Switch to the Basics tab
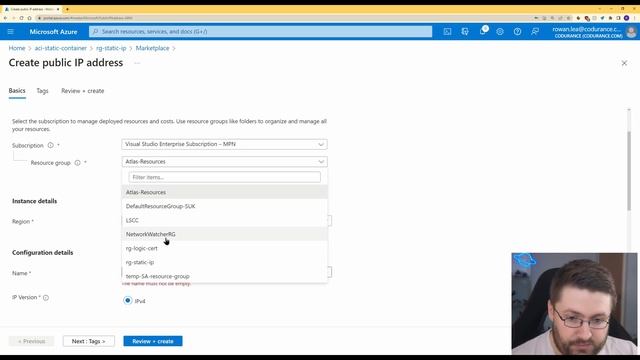Screen dimensions: 640x360 tap(17, 91)
